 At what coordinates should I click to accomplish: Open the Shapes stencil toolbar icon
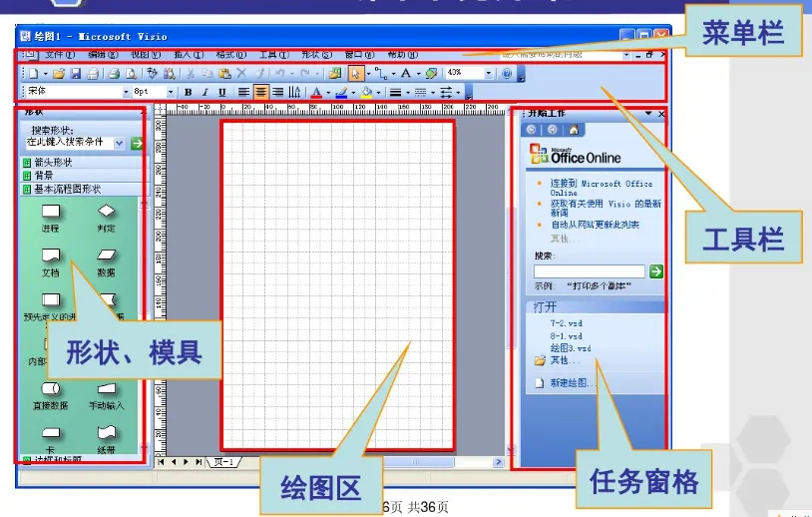(335, 74)
